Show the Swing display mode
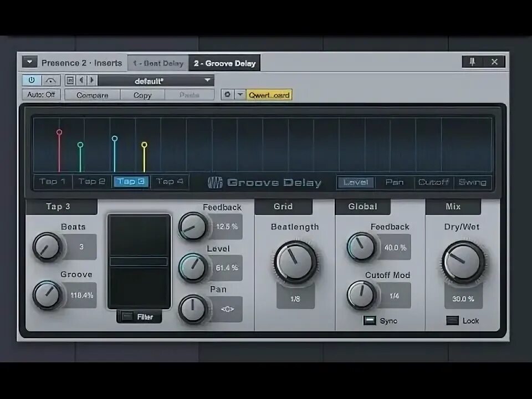 tap(472, 182)
